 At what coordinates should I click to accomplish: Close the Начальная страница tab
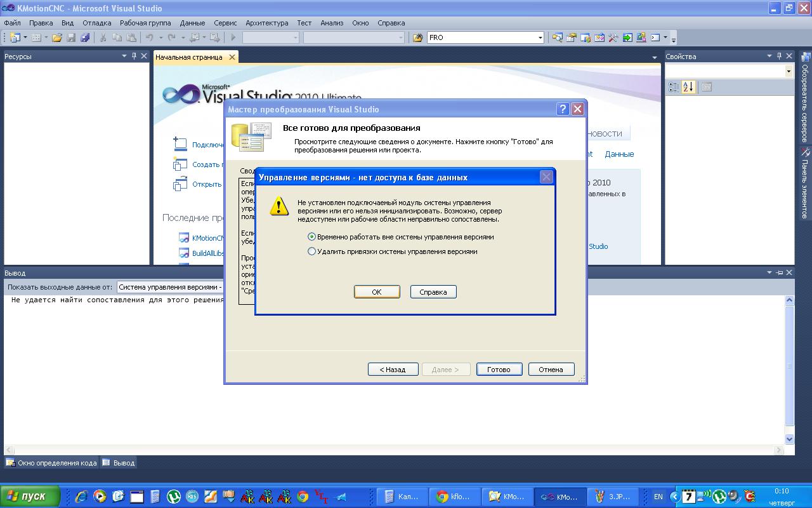[x=232, y=57]
